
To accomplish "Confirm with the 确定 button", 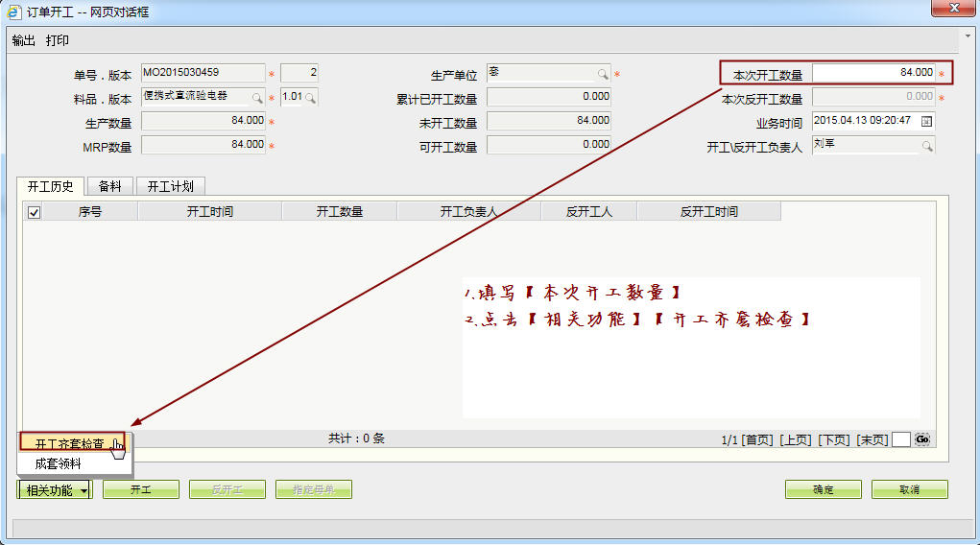I will click(824, 489).
